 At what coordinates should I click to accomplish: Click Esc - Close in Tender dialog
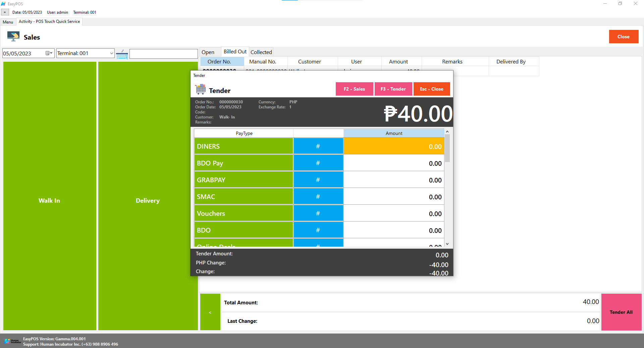coord(432,89)
